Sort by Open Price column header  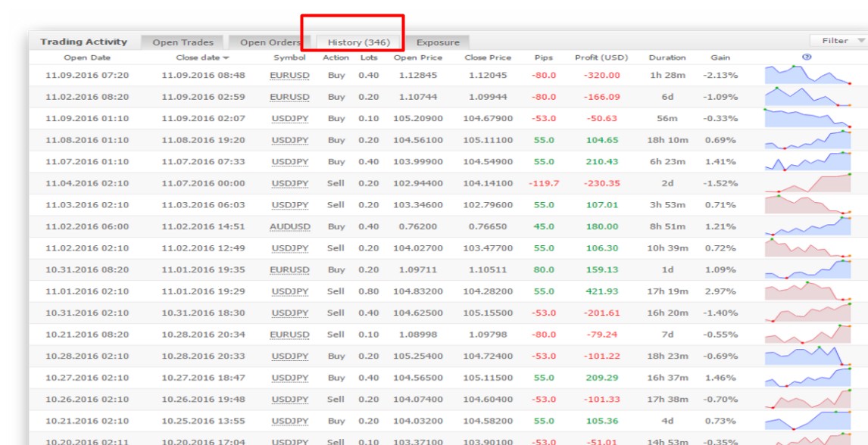(x=418, y=58)
